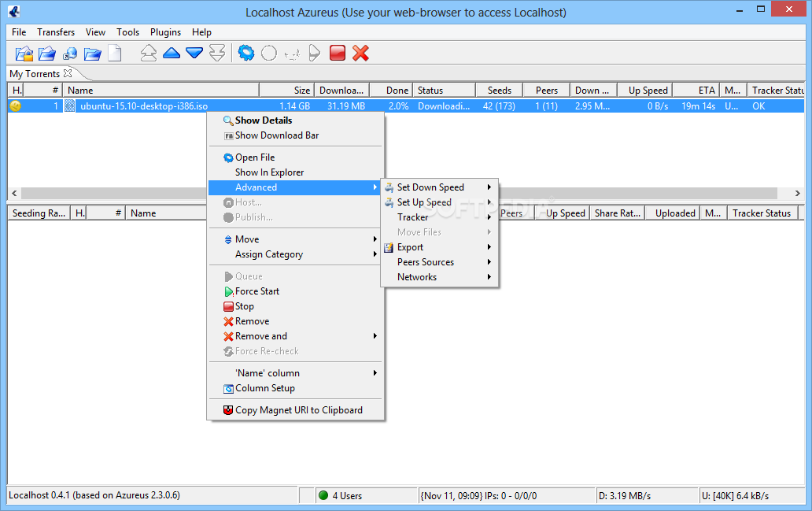812x511 pixels.
Task: Expand the Tracker submenu
Action: pos(439,217)
